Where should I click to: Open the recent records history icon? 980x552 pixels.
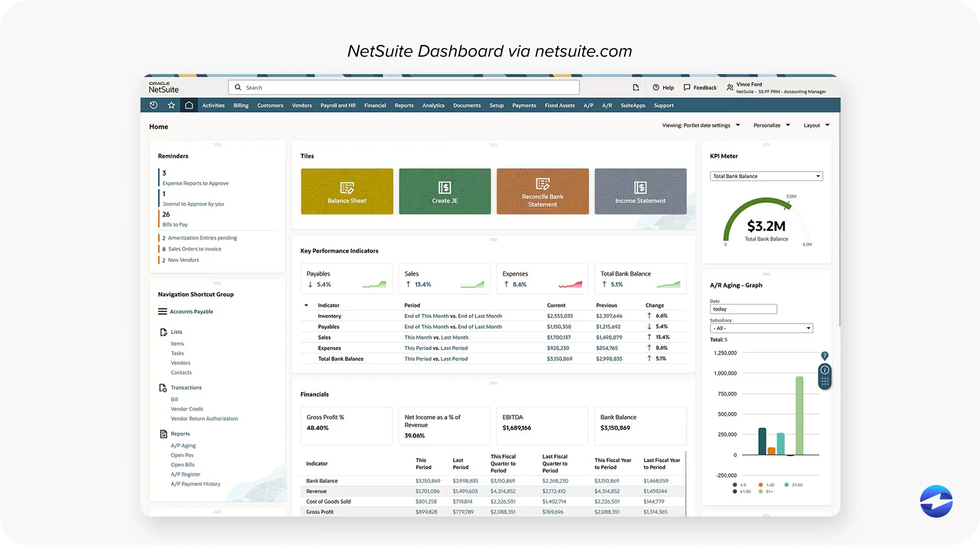pos(154,105)
